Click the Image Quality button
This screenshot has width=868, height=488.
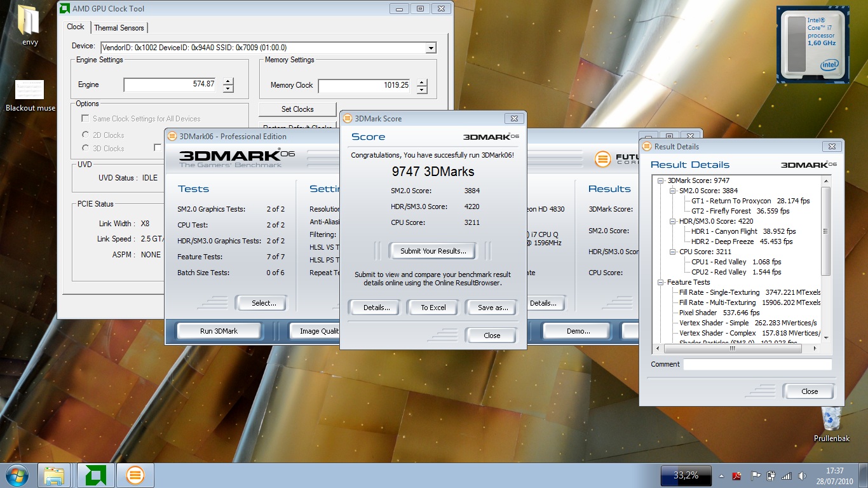coord(315,331)
